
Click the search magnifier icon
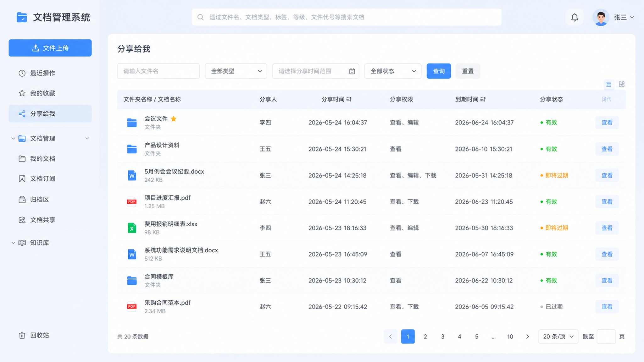click(x=200, y=17)
